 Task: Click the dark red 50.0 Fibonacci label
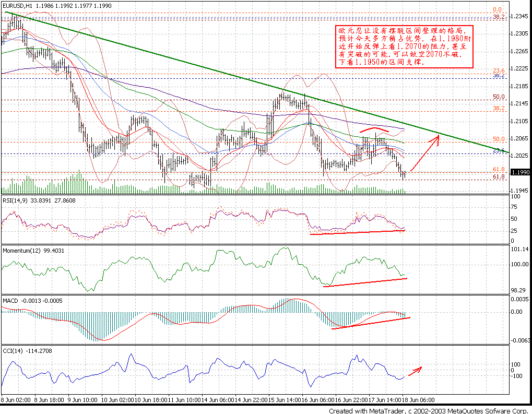tap(499, 97)
